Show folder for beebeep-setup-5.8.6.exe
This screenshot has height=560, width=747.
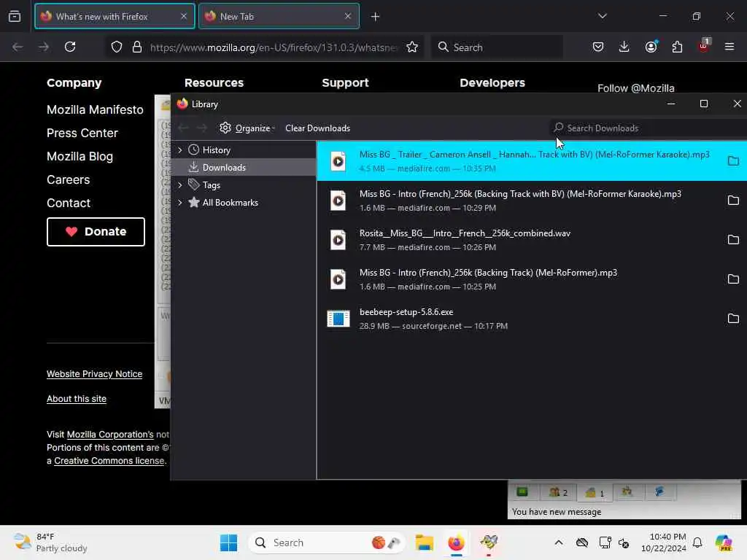[733, 319]
